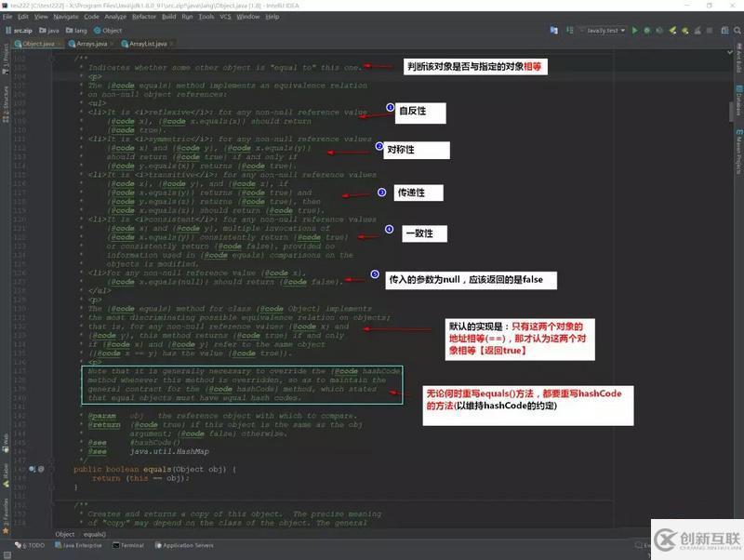Click the green Run button

tap(635, 31)
